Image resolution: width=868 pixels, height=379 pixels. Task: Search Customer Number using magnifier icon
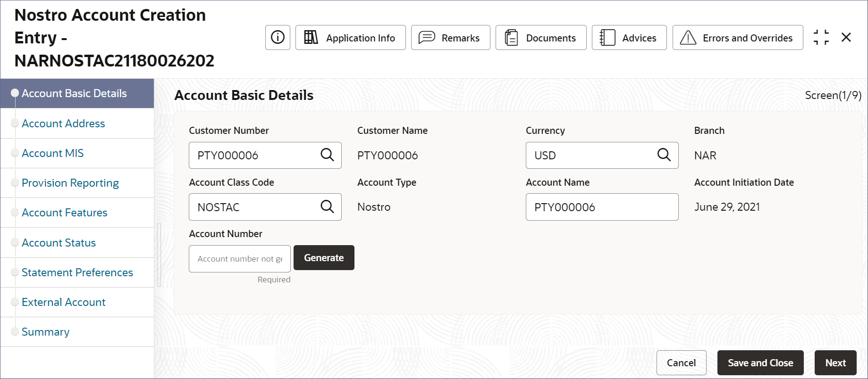(x=327, y=155)
